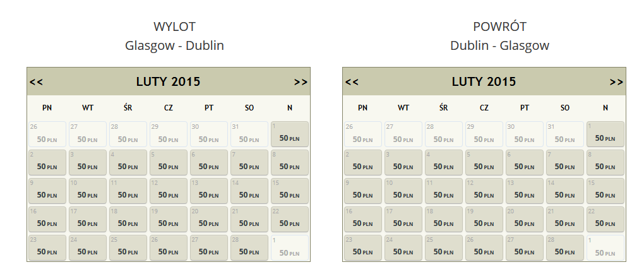
Task: Select February 1 in the departure calendar
Action: 290,134
